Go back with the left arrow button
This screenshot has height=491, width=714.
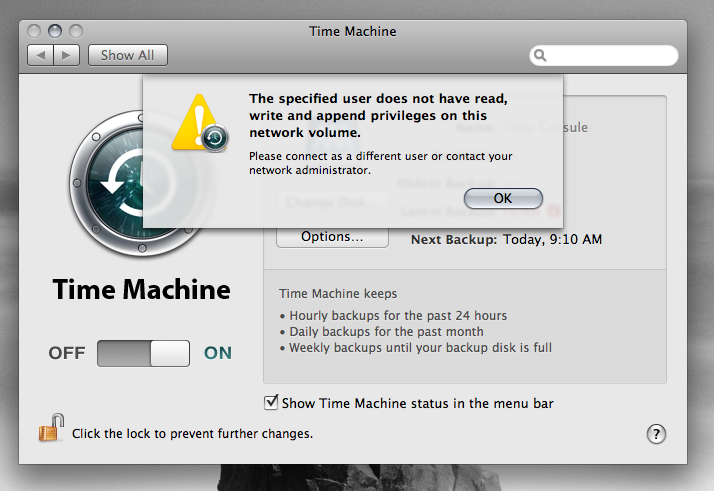pos(41,55)
